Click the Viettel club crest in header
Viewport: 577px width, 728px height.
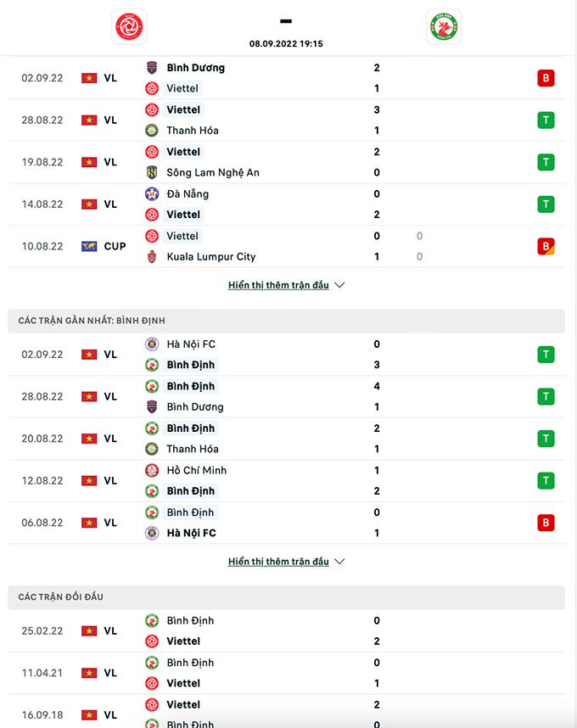(129, 26)
